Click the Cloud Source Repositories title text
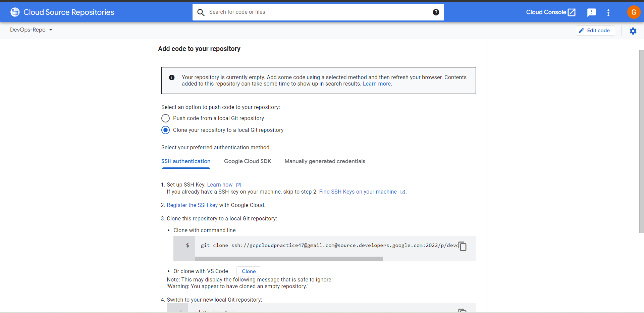 click(x=69, y=12)
